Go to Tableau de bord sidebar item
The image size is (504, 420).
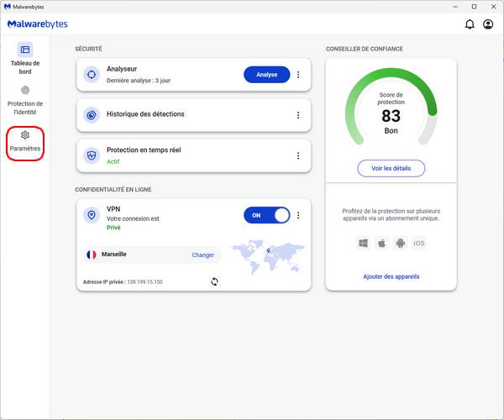click(x=25, y=59)
